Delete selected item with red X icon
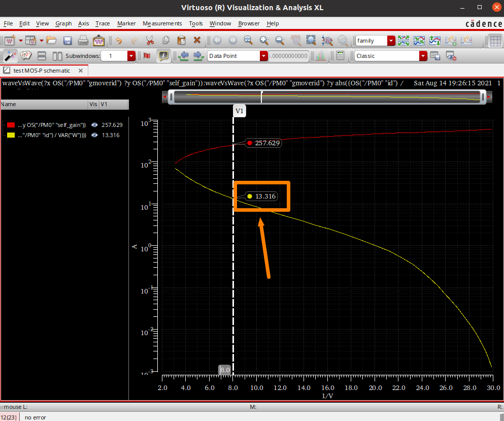The height and width of the screenshot is (421, 504). tap(197, 40)
